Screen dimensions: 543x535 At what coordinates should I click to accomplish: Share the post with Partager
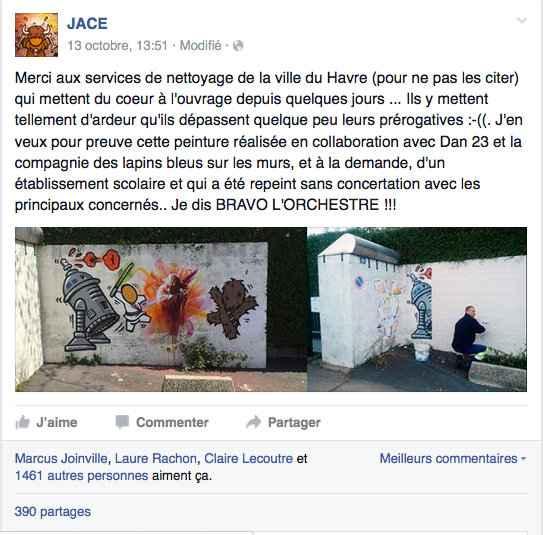pyautogui.click(x=283, y=422)
